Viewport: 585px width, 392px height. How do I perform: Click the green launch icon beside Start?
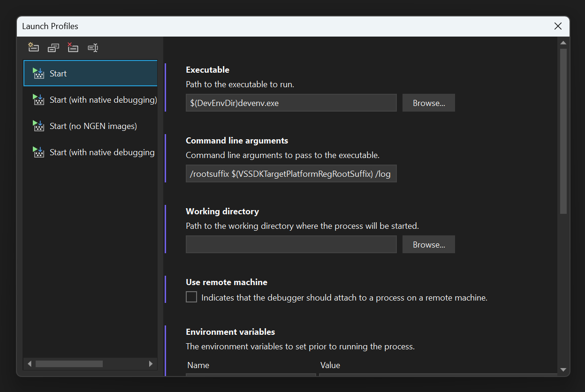[x=38, y=73]
